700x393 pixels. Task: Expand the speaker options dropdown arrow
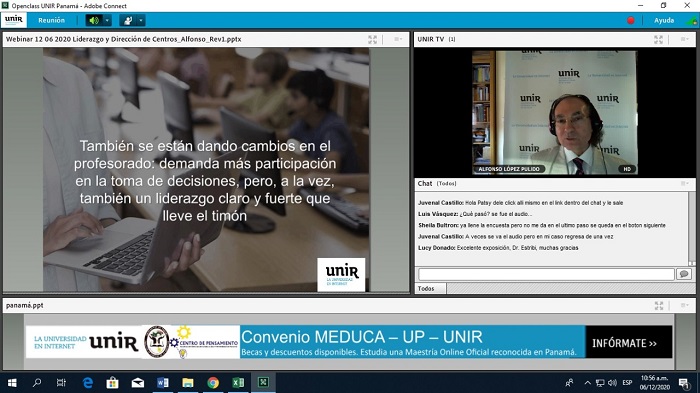(107, 21)
